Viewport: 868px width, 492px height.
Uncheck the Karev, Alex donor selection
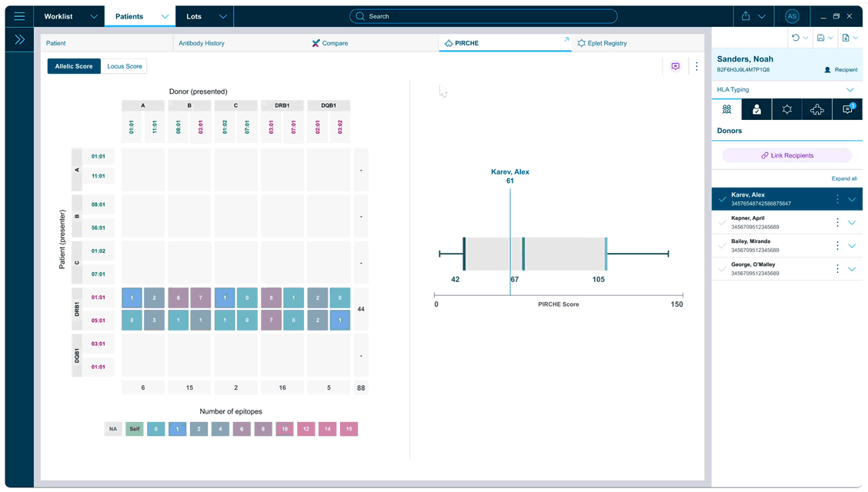click(x=722, y=198)
